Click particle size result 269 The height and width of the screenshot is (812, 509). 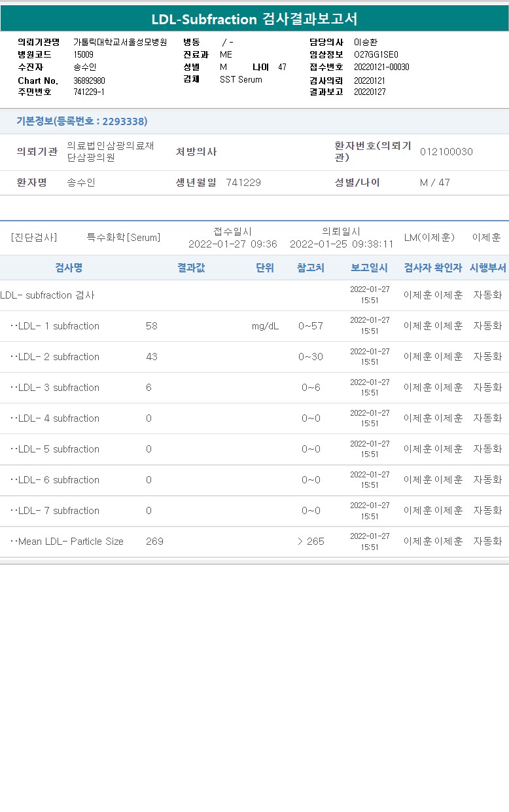tap(155, 541)
